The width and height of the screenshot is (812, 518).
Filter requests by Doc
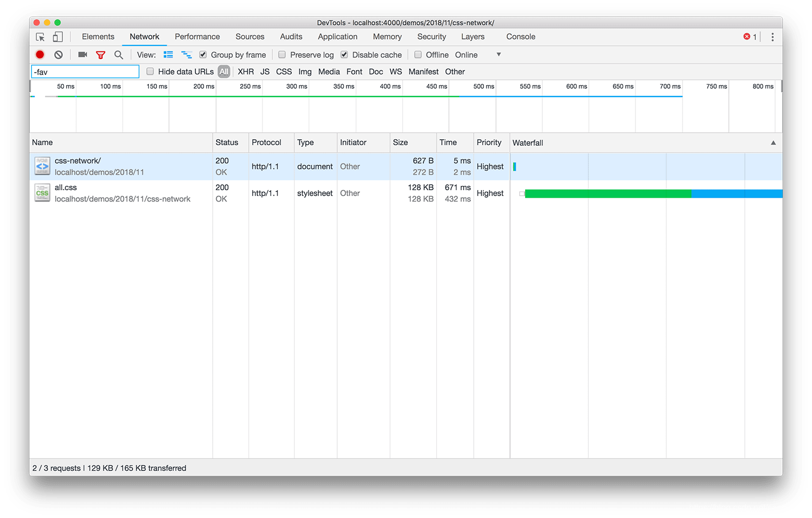[376, 72]
